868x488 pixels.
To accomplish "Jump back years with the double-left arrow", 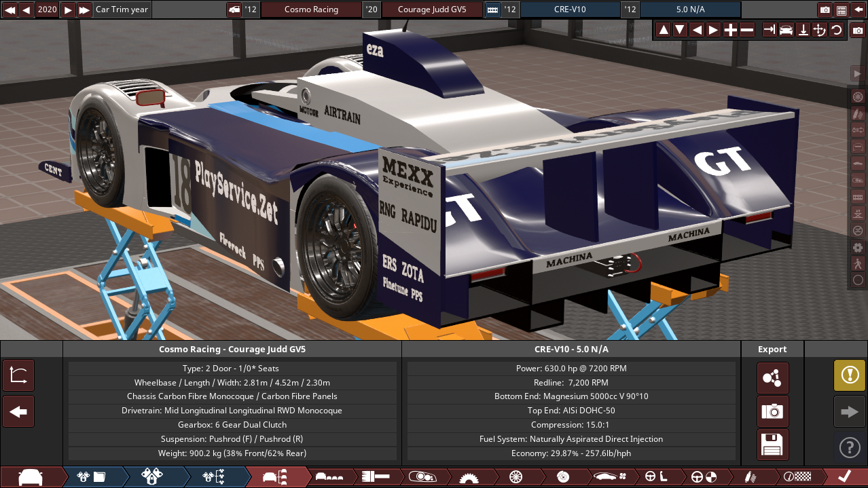I will coord(10,10).
